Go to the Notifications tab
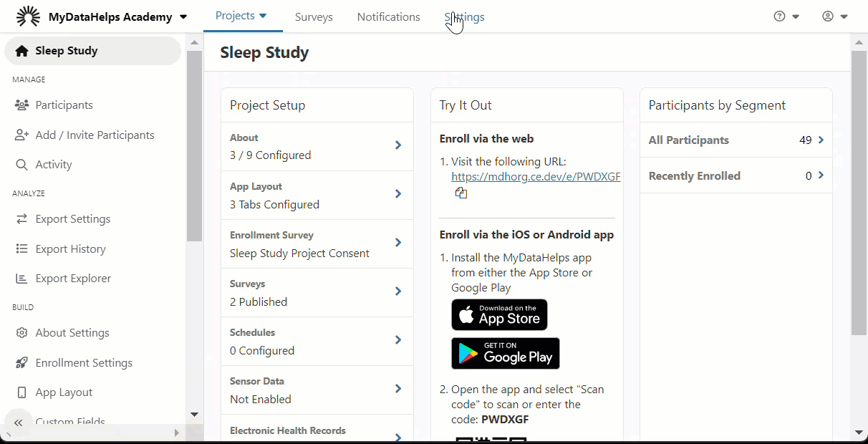Viewport: 868px width, 444px height. click(389, 17)
